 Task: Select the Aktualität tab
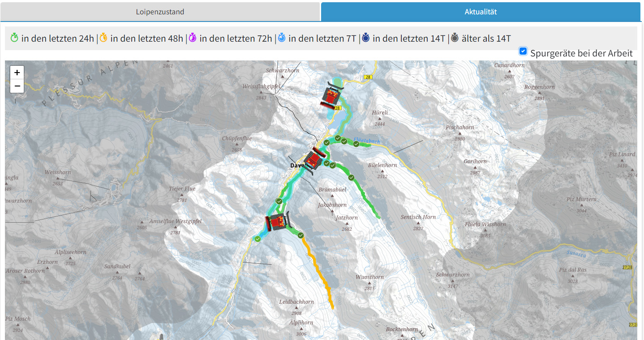[x=481, y=12]
